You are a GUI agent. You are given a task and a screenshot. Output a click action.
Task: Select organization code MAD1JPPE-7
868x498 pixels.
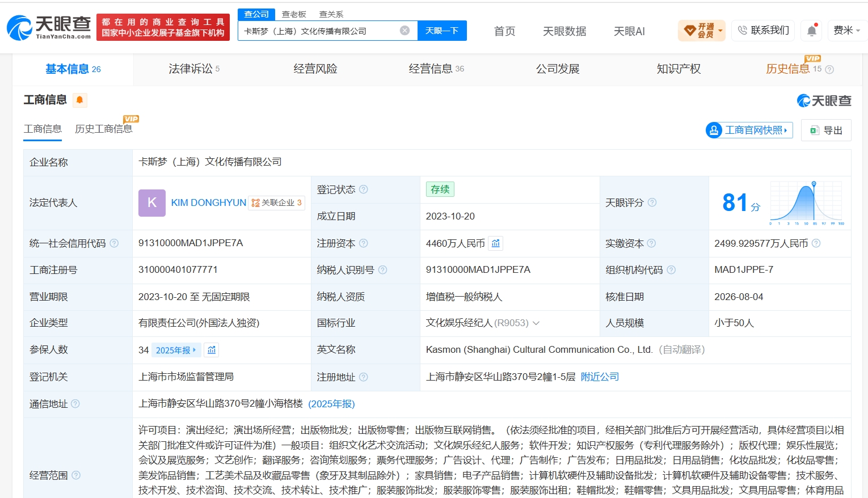tap(744, 270)
